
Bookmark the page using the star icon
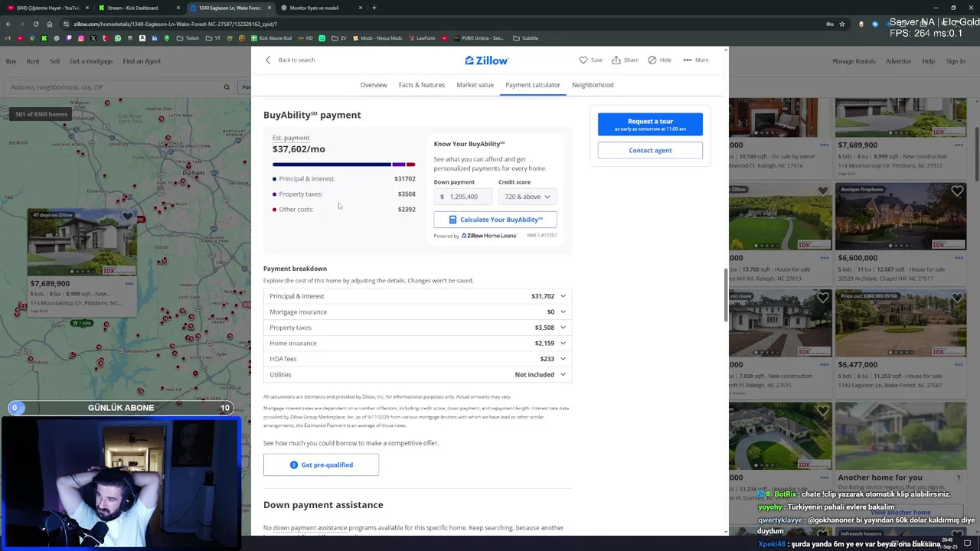(x=842, y=24)
